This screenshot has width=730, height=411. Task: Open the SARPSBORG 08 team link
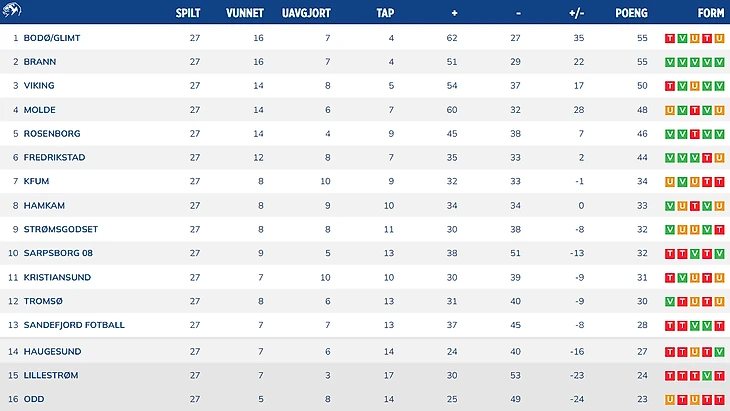(59, 253)
